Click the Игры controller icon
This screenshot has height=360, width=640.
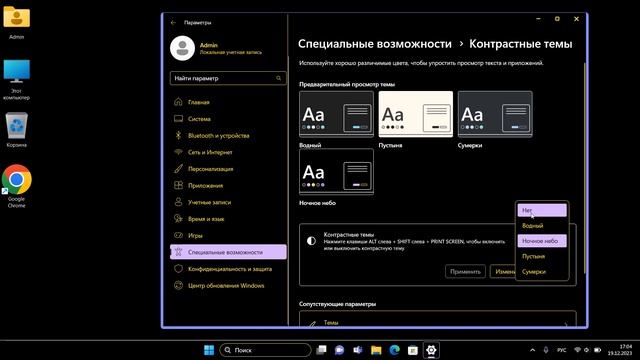(x=178, y=236)
